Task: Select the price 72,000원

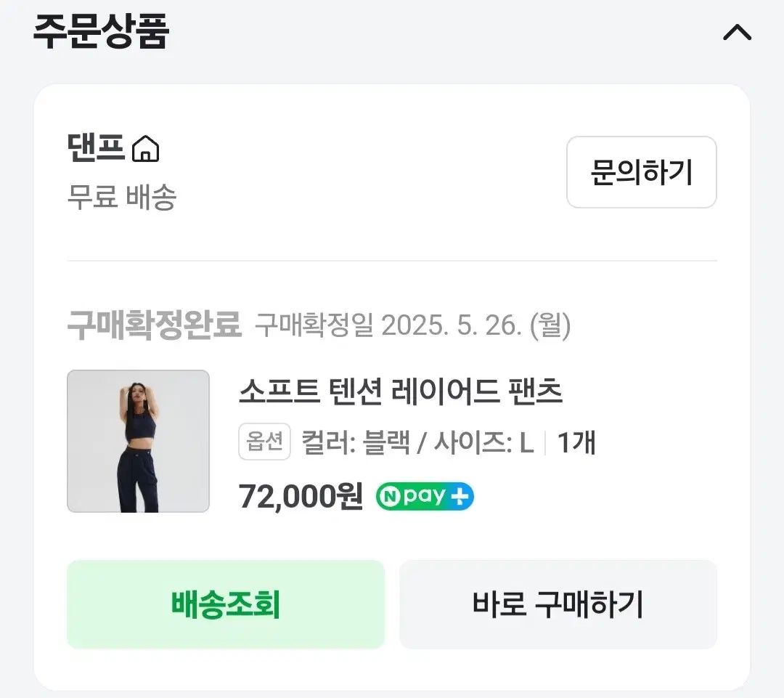Action: (x=300, y=496)
